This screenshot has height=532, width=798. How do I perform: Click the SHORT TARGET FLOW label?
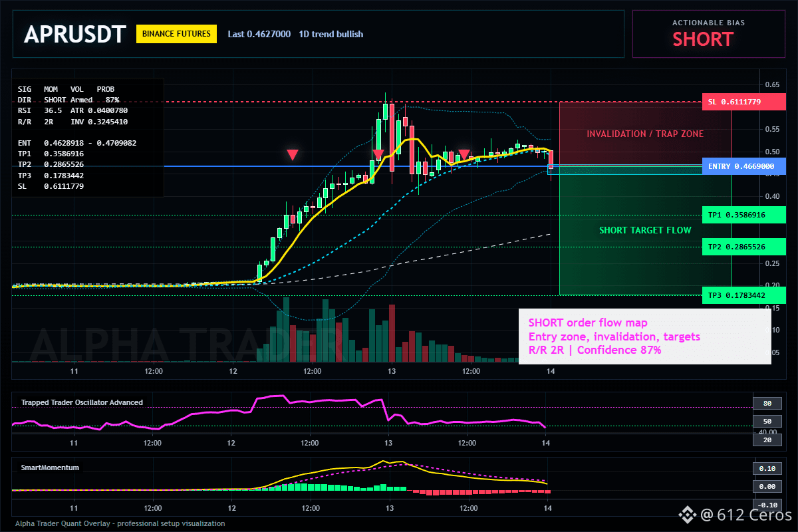(x=645, y=231)
